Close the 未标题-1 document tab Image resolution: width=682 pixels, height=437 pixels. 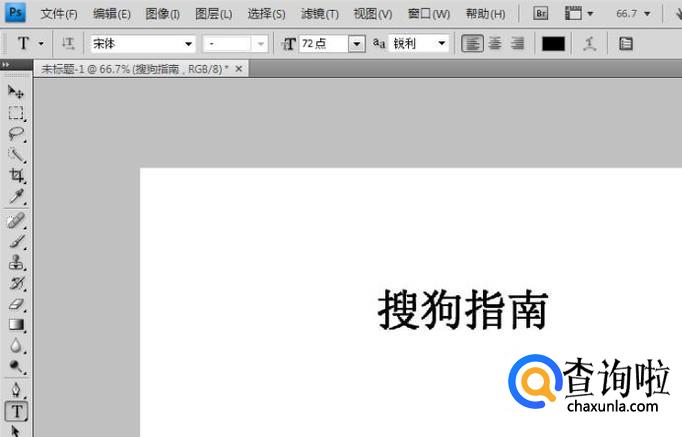238,69
